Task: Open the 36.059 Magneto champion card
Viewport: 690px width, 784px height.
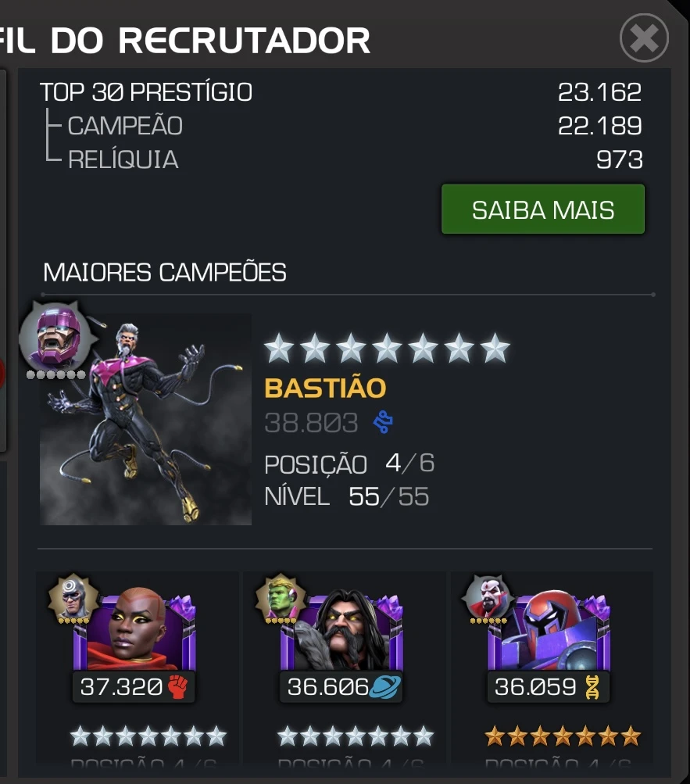Action: pos(552,668)
